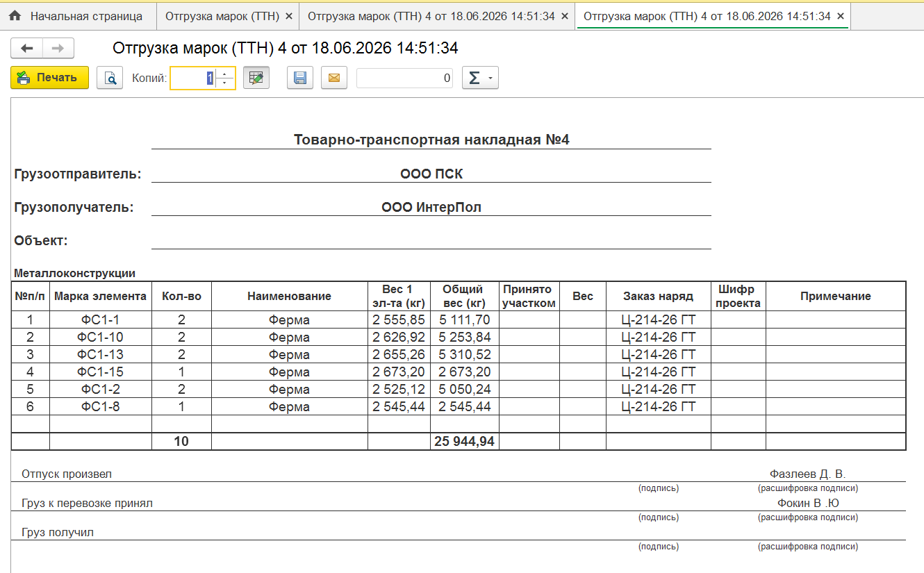Screen dimensions: 924x573
Task: Click the Заказ наряд column header
Action: 659,296
